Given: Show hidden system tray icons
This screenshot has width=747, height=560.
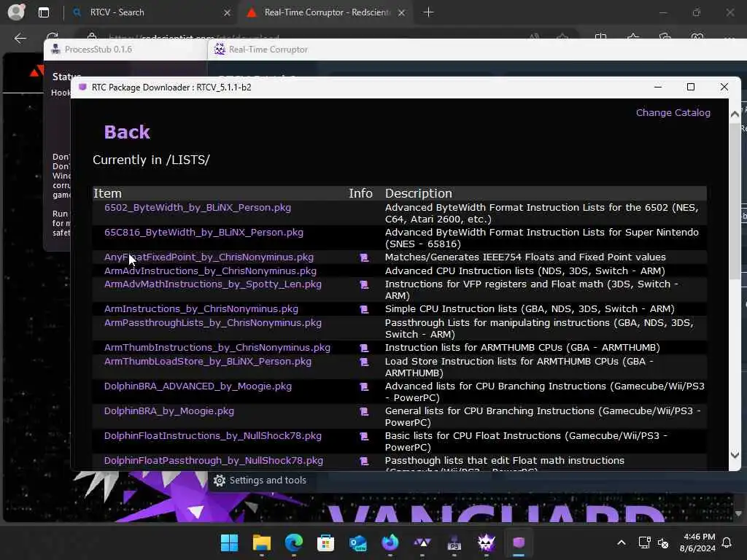Looking at the screenshot, I should point(622,542).
